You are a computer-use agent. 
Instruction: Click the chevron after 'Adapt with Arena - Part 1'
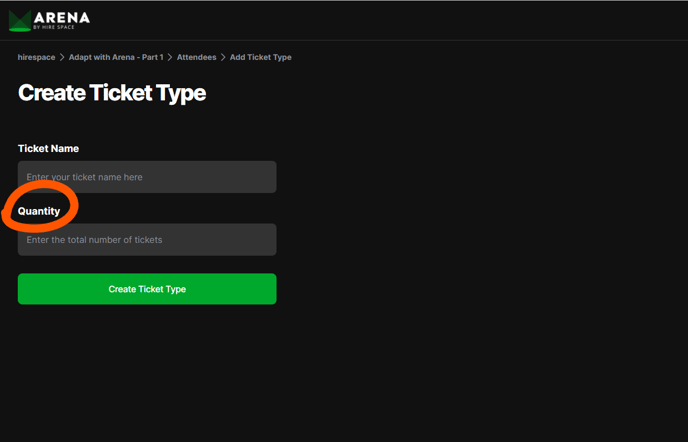point(170,57)
